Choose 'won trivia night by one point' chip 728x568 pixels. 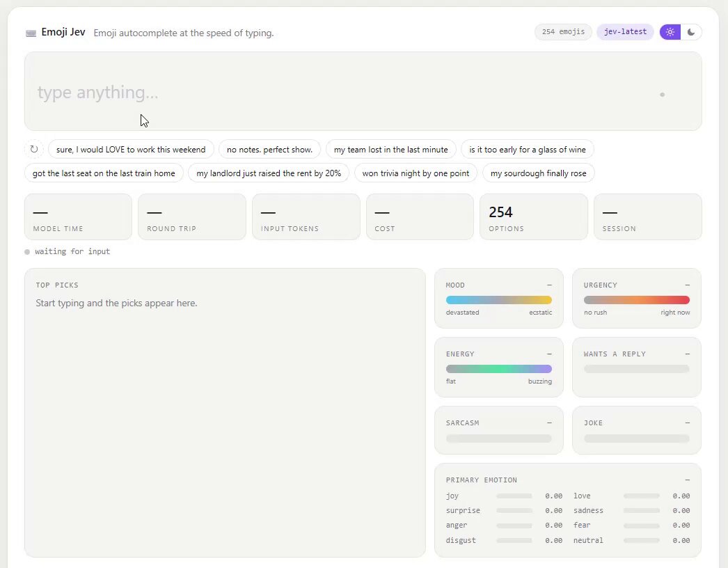[416, 173]
